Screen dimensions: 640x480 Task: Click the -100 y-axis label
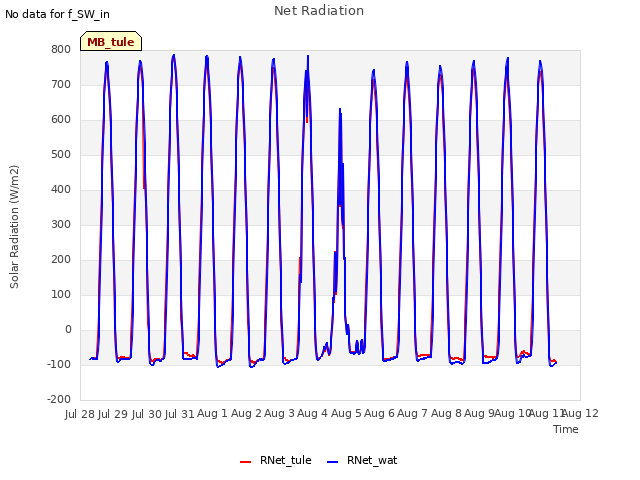(59, 364)
